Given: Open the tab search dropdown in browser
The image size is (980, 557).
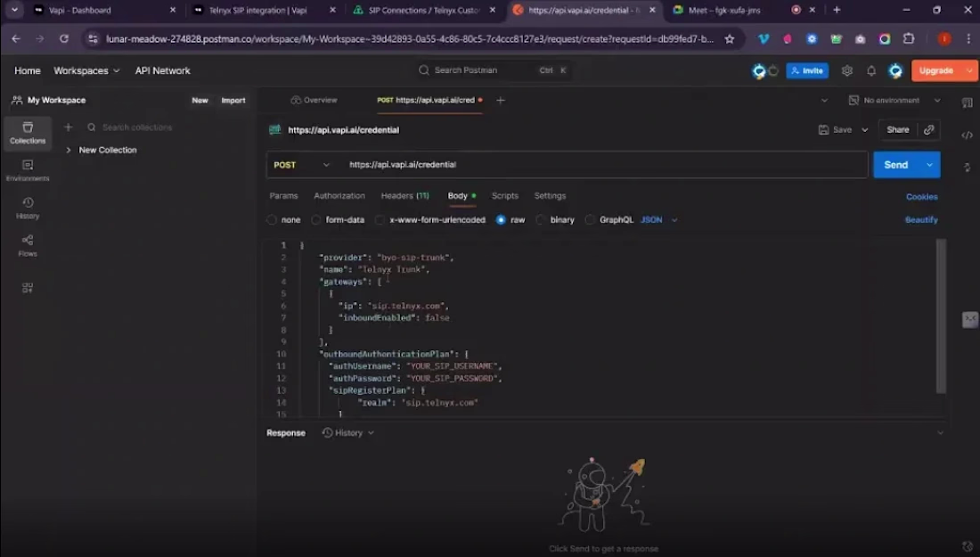Looking at the screenshot, I should (x=14, y=10).
